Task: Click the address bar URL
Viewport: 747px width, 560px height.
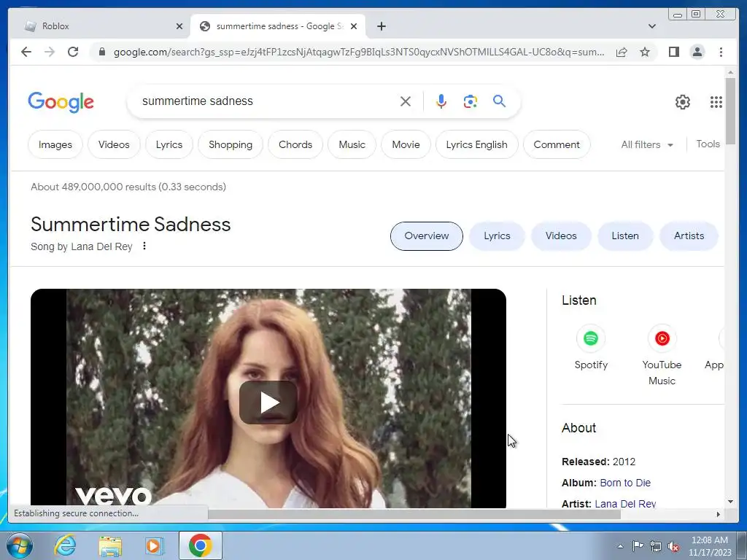Action: coord(359,52)
